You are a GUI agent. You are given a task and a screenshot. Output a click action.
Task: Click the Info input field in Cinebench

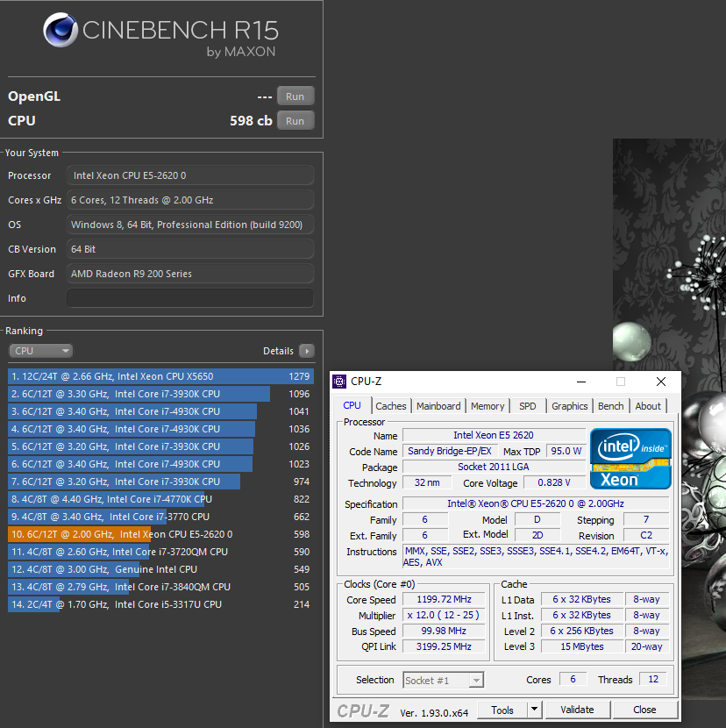190,298
